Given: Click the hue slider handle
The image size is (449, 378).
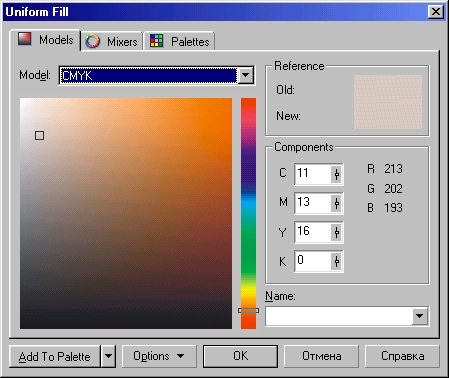Looking at the screenshot, I should (248, 310).
